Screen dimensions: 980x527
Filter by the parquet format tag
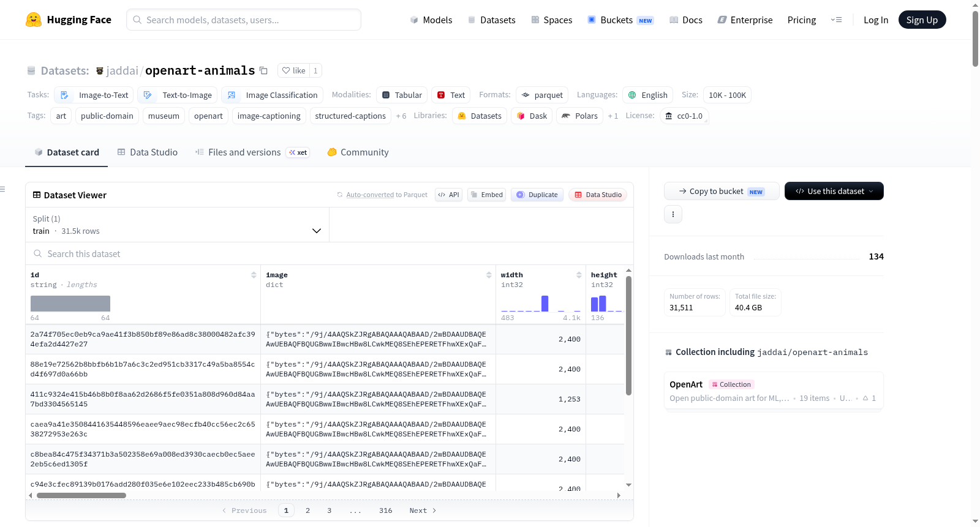pos(542,95)
